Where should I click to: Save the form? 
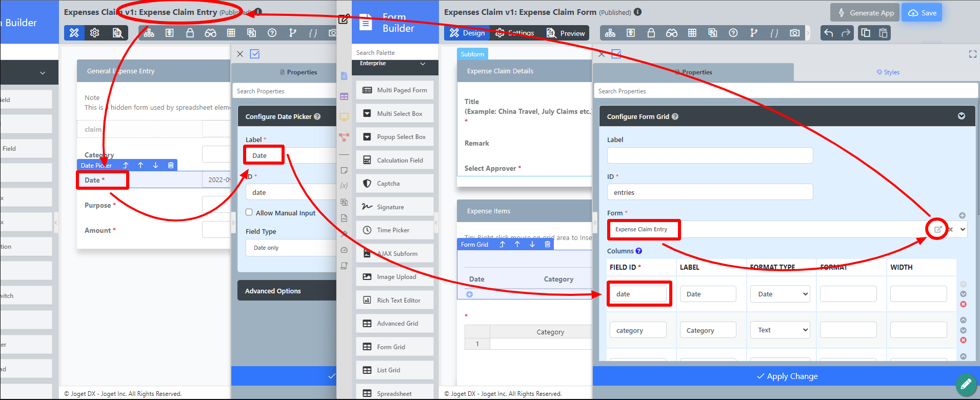tap(922, 13)
